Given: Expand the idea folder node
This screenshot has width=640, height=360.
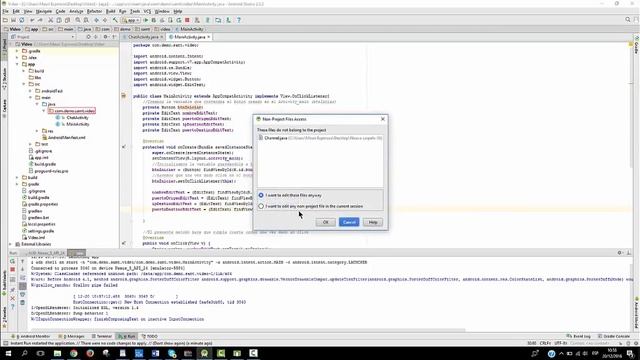Looking at the screenshot, I should pyautogui.click(x=17, y=58).
